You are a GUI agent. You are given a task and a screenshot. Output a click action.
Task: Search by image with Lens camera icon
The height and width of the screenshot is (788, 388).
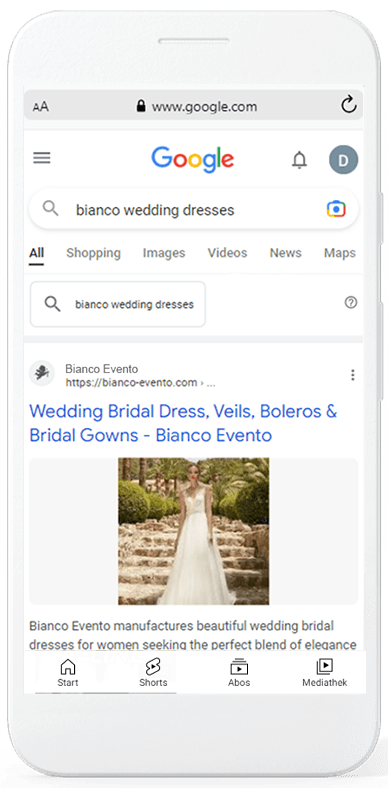(x=336, y=209)
